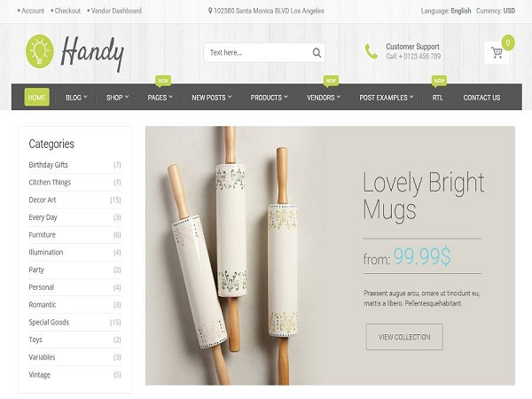This screenshot has width=532, height=399.
Task: Expand the Blog menu dropdown
Action: (76, 98)
